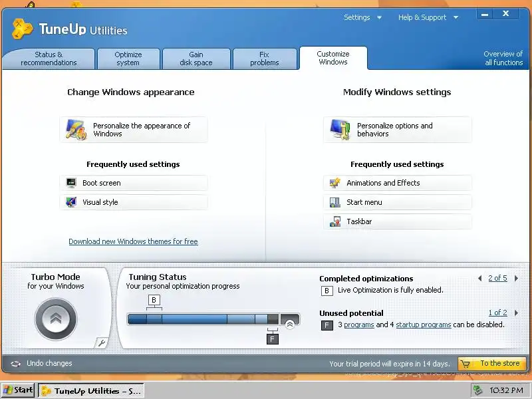The width and height of the screenshot is (532, 399).
Task: Open Turbo Mode settings wrench icon
Action: (102, 342)
